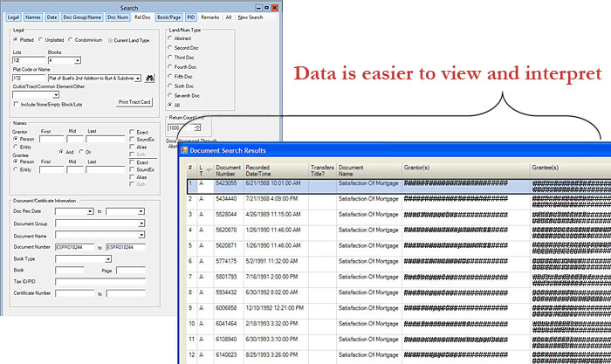
Task: Select the Seventh Doc radio button
Action: (170, 95)
